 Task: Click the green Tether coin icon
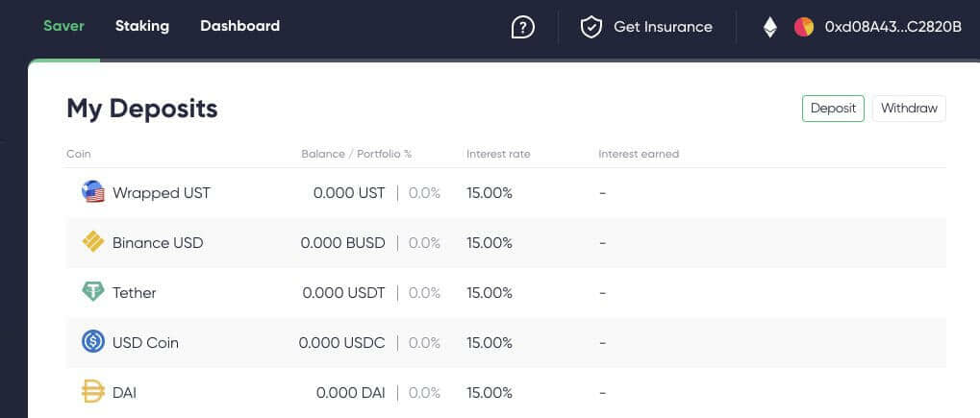[x=92, y=292]
